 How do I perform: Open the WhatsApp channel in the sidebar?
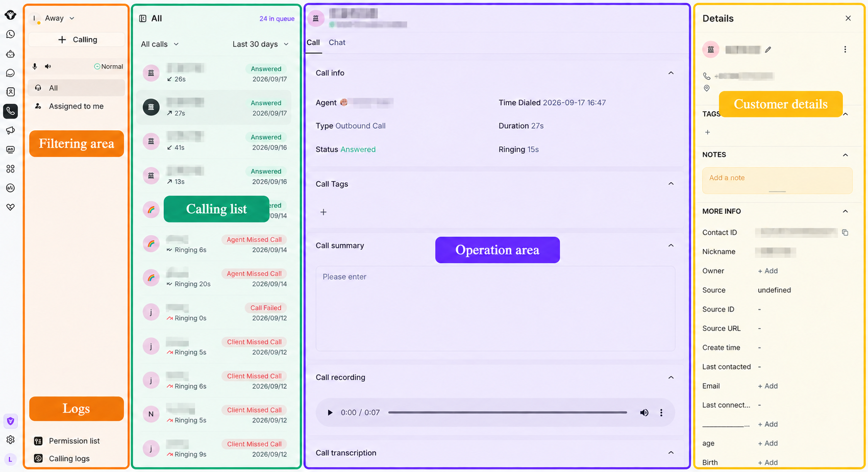point(10,34)
